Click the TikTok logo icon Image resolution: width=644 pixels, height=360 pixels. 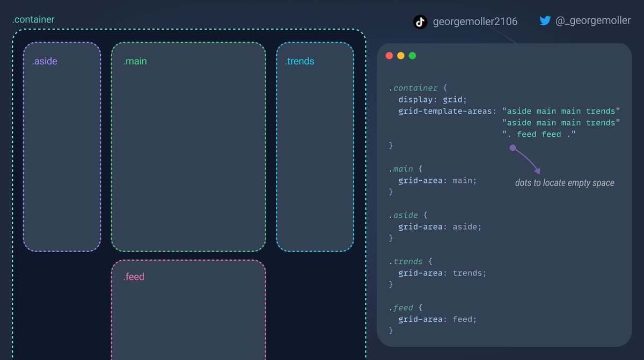(420, 21)
